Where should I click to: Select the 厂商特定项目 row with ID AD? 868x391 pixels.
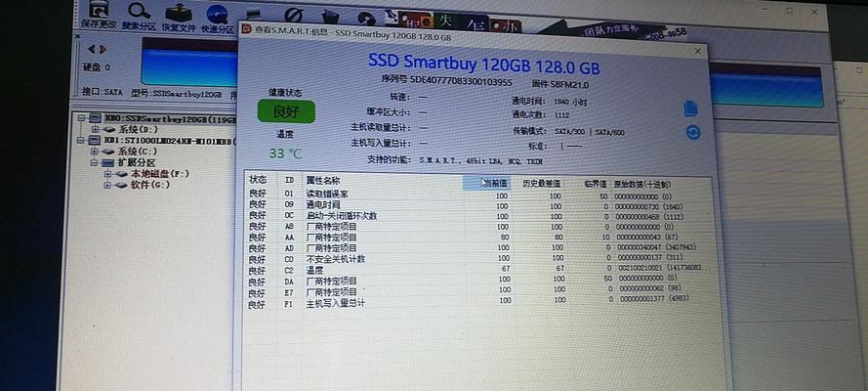478,248
